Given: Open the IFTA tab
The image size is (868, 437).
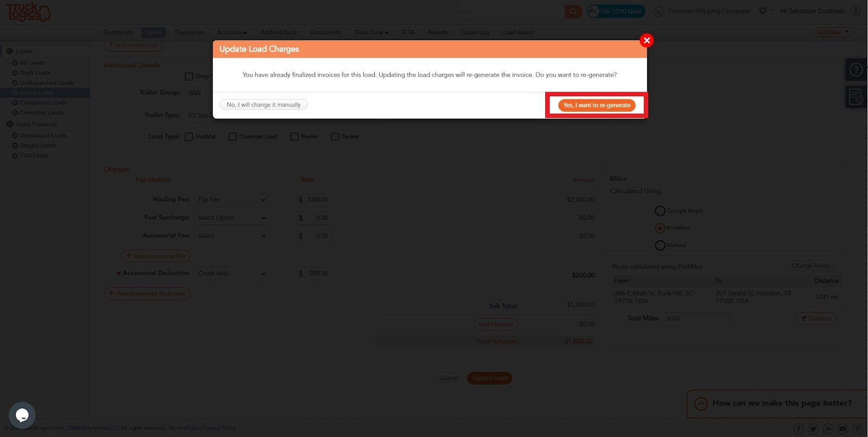Looking at the screenshot, I should coord(408,33).
